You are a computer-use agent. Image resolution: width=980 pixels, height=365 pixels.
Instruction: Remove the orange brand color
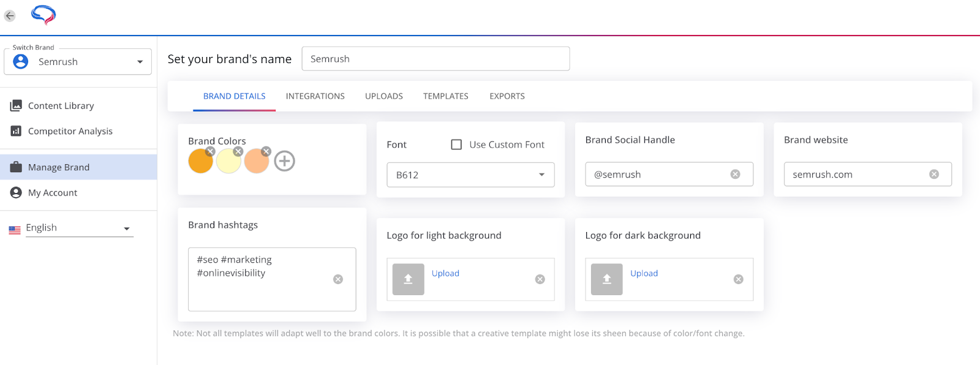[210, 151]
